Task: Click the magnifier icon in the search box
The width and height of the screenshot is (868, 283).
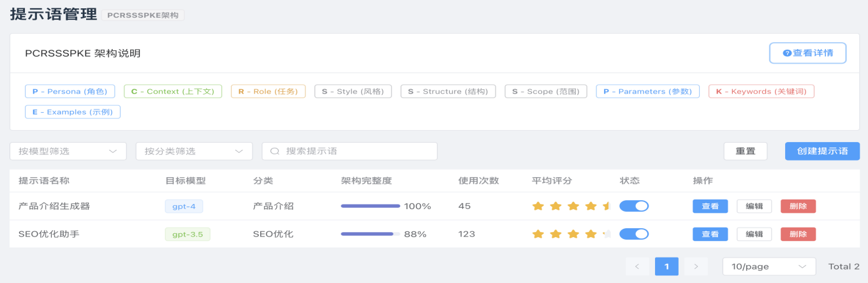Action: [276, 152]
